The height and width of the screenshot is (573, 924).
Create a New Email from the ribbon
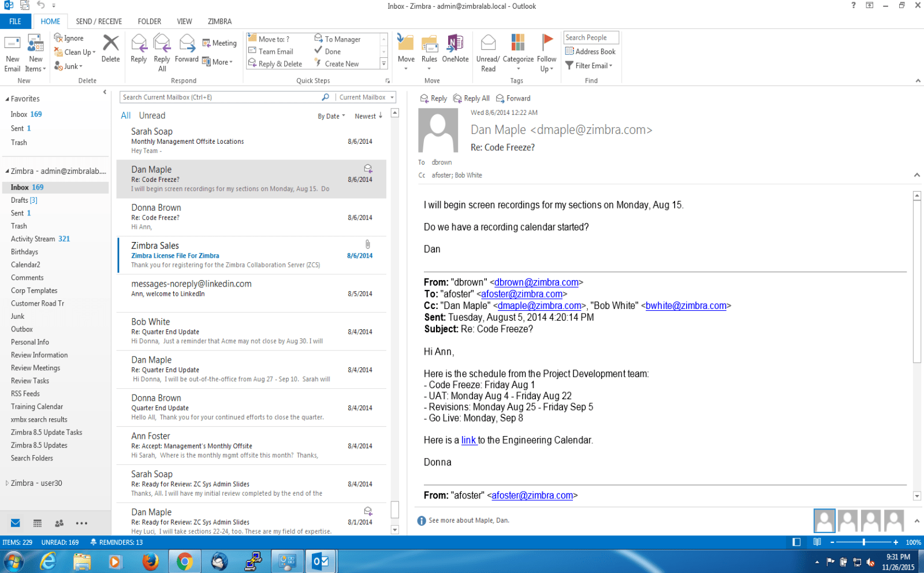coord(12,53)
